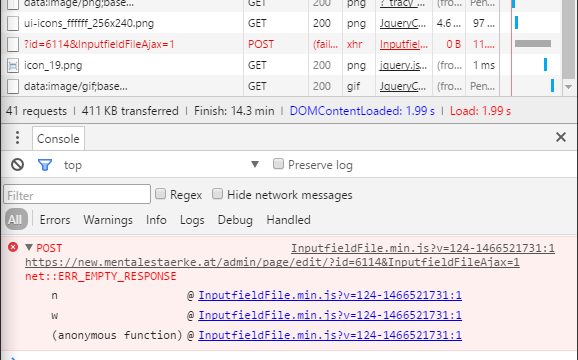Screen dimensions: 578x360
Task: Filter console by Errors
Action: 55,220
